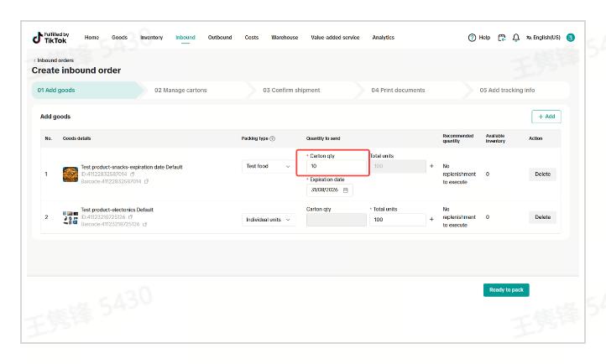Image resolution: width=606 pixels, height=364 pixels.
Task: Select step 02 Manage cartons
Action: point(180,90)
